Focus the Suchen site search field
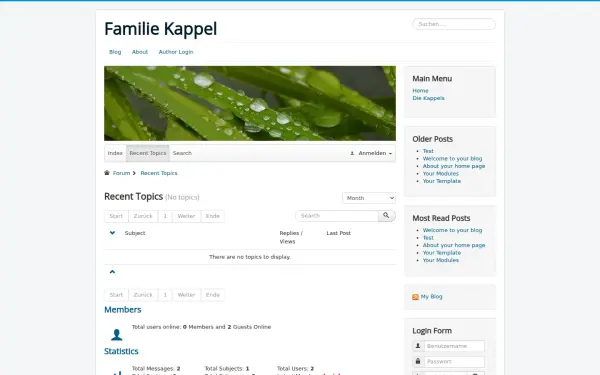This screenshot has width=600, height=375. (x=454, y=24)
